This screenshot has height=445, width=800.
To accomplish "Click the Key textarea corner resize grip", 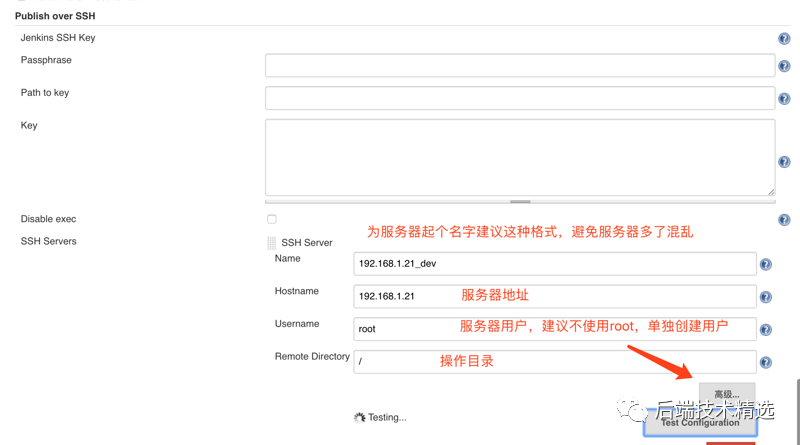I will (771, 192).
